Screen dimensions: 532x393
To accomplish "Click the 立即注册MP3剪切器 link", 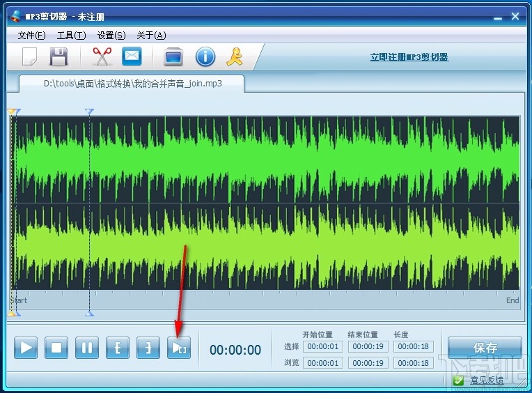I will [409, 57].
